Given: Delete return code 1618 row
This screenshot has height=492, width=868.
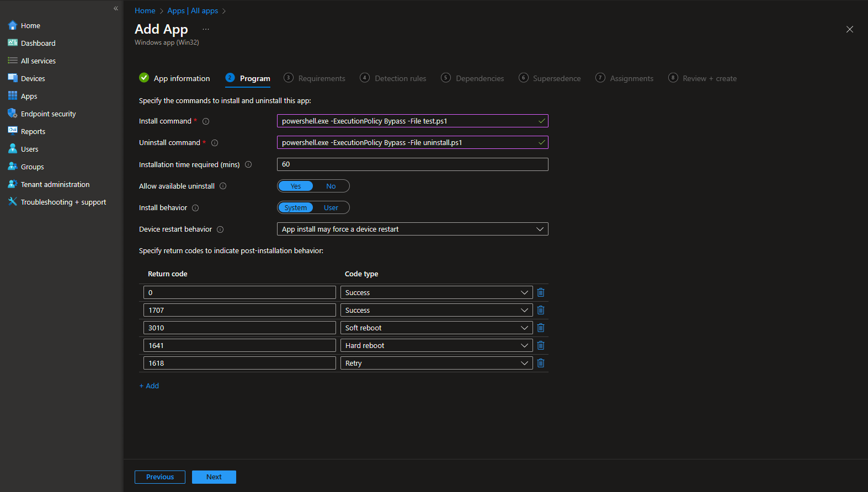Looking at the screenshot, I should tap(541, 363).
